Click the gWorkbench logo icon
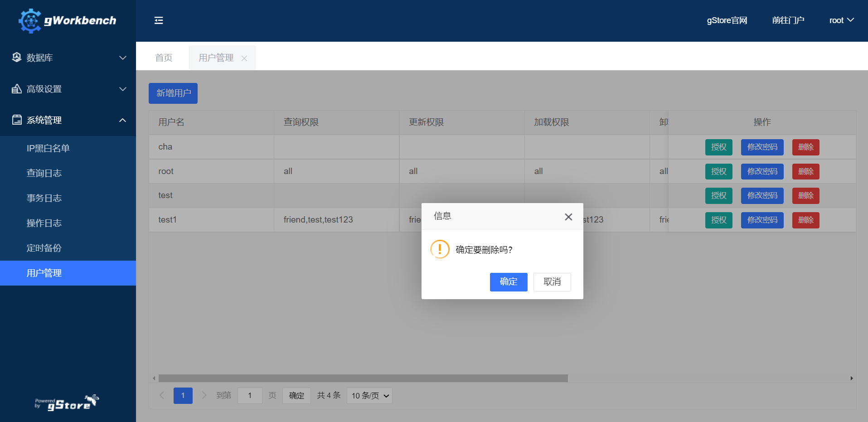Viewport: 868px width, 422px height. coord(30,20)
